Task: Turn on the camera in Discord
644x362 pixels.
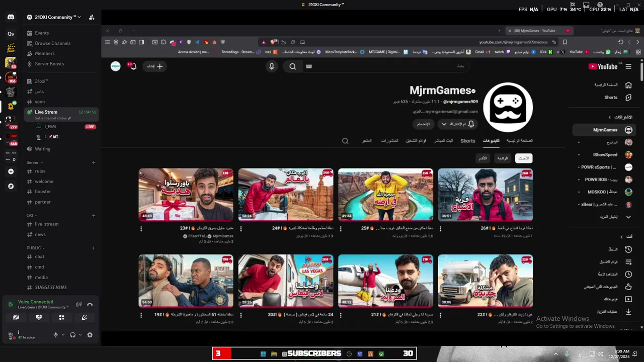Action: click(16, 317)
